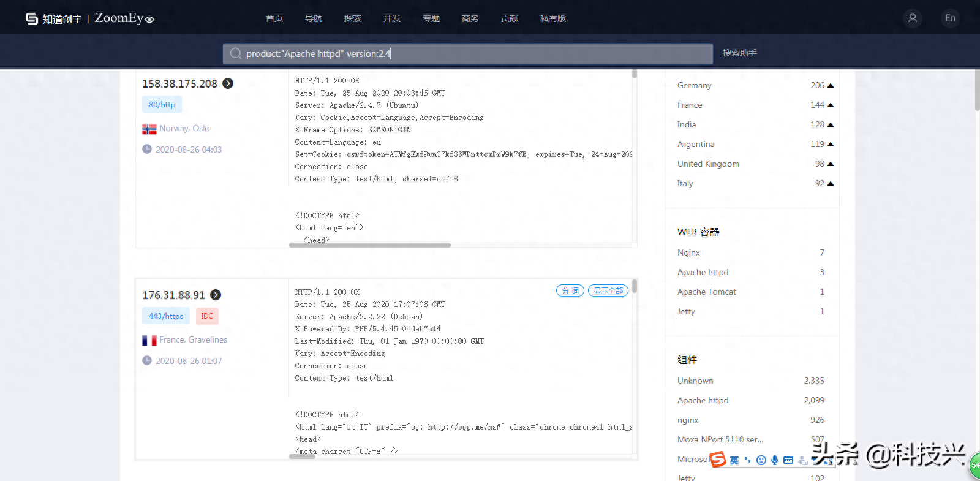Open the user account icon

[x=913, y=18]
